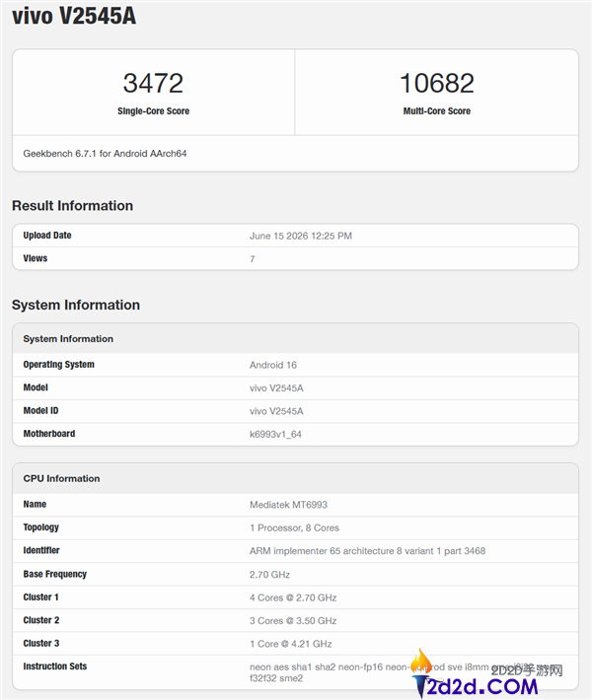Select the Mediatek MT6993 value

click(x=289, y=505)
